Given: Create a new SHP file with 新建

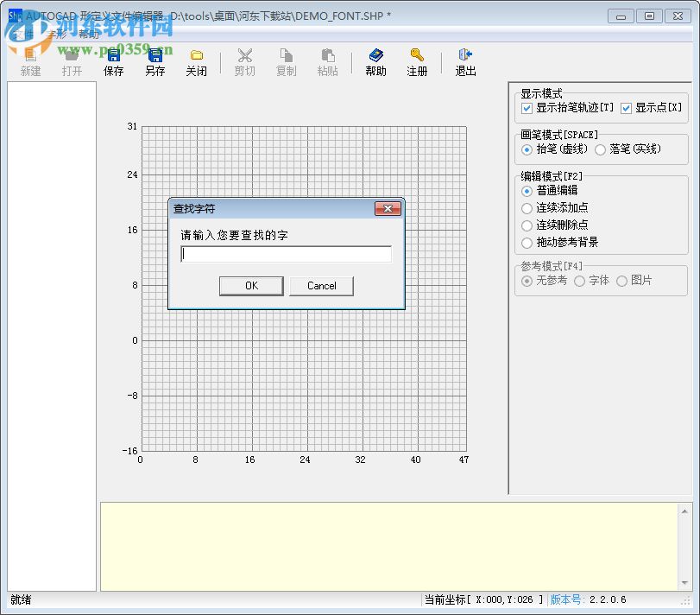Looking at the screenshot, I should tap(29, 60).
